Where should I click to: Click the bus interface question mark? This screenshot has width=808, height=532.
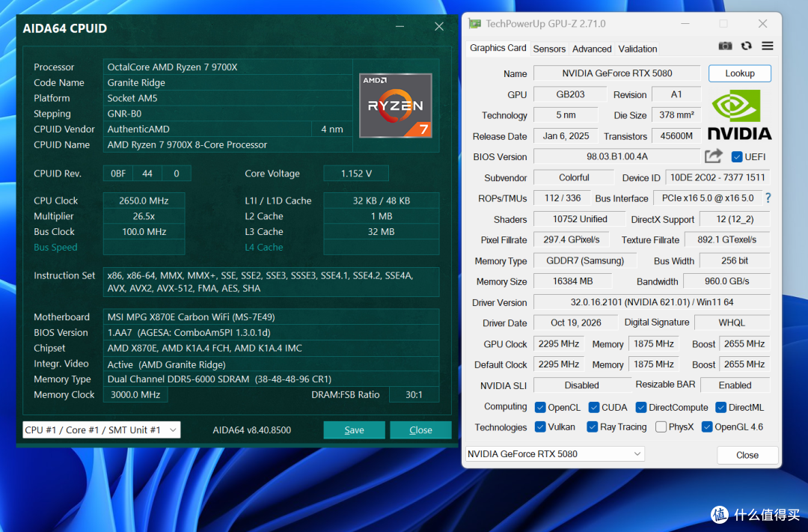coord(768,198)
